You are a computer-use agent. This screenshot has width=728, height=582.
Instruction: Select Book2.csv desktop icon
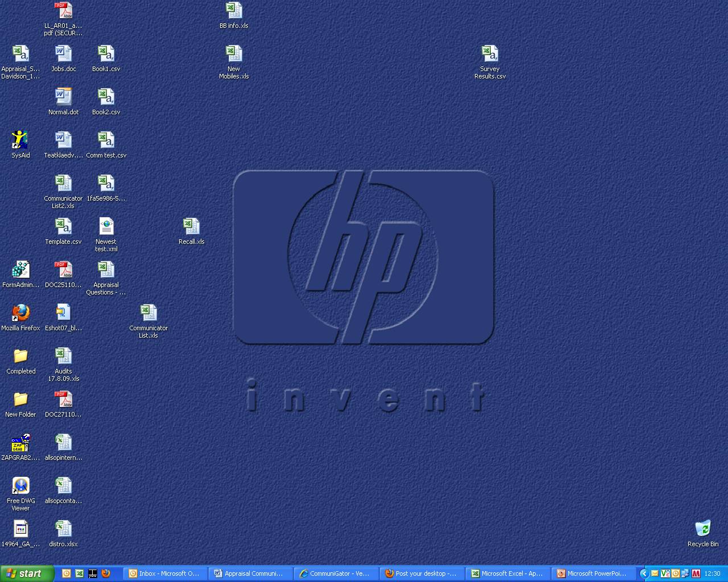click(x=106, y=102)
